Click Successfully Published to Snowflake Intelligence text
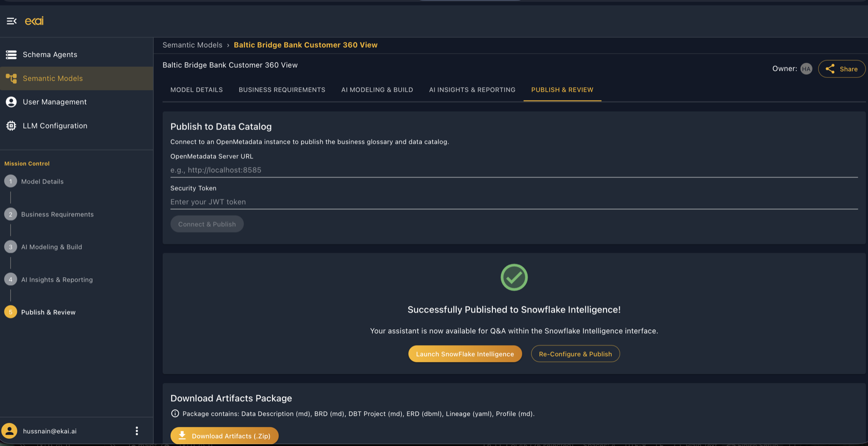Screen dimensions: 868x446 pos(514,310)
